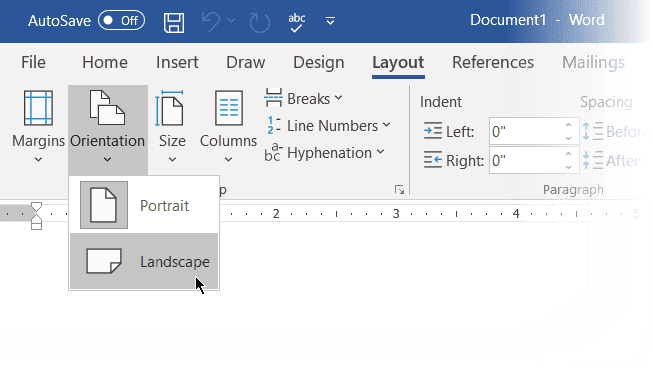Viewport: 652px width, 368px height.
Task: Click the first line indent ruler marker
Action: coord(37,207)
